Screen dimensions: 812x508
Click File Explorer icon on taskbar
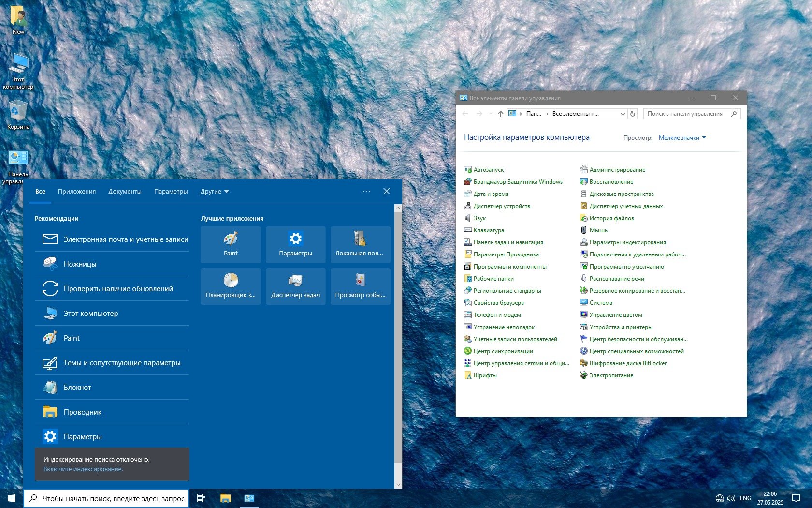[225, 498]
